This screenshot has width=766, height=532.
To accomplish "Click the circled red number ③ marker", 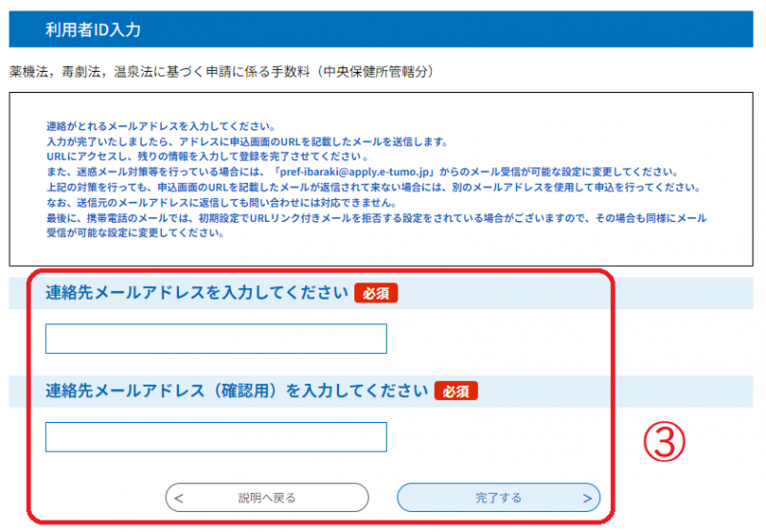I will 664,442.
